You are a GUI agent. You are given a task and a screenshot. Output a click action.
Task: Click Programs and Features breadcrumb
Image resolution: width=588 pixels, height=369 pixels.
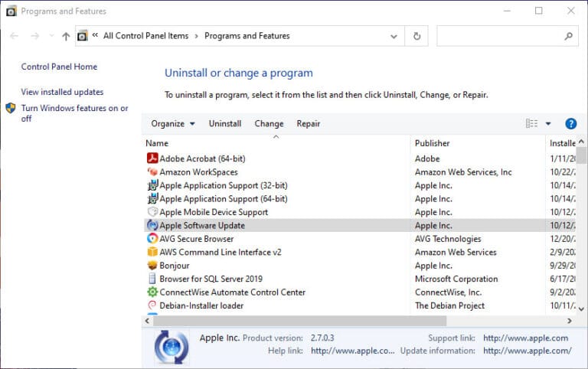pyautogui.click(x=247, y=36)
